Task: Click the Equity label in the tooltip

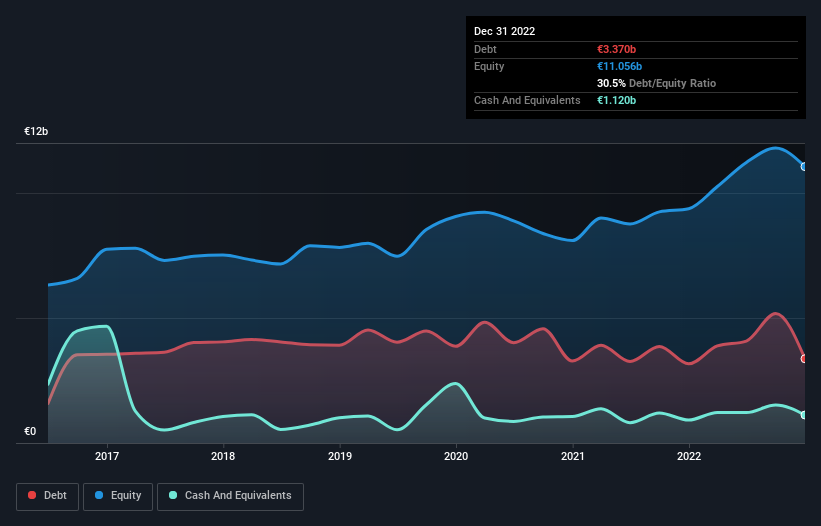Action: pos(489,66)
